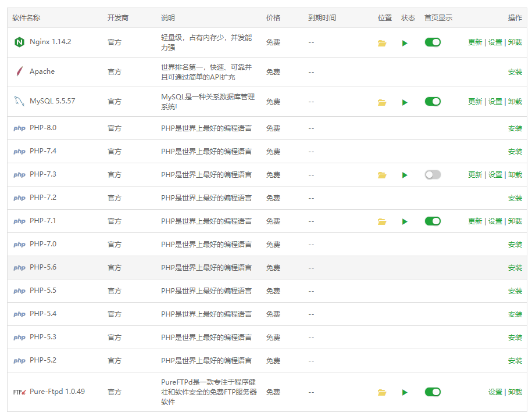Click 卸载 for Nginx 1.14.2
This screenshot has height=416, width=532.
(x=515, y=42)
